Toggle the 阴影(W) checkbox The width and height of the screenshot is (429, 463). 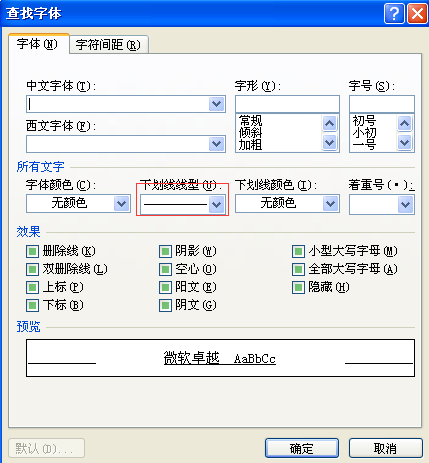(x=165, y=251)
